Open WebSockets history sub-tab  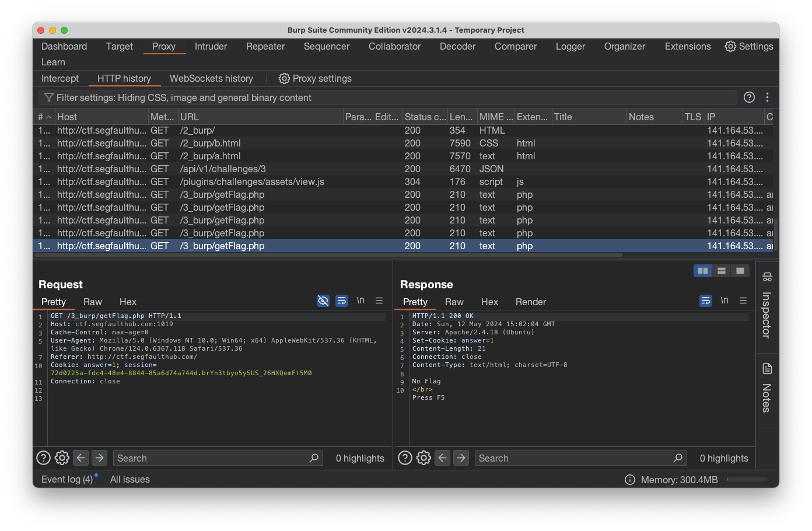point(211,78)
